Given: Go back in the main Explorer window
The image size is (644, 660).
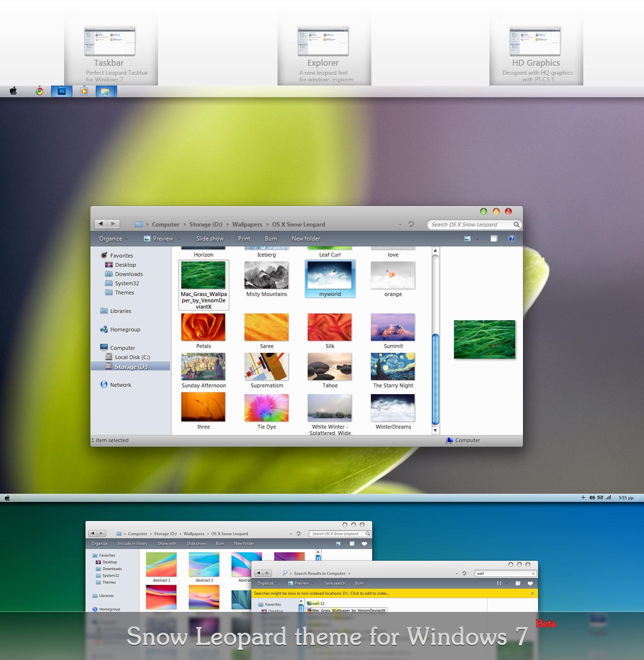Looking at the screenshot, I should pos(101,224).
